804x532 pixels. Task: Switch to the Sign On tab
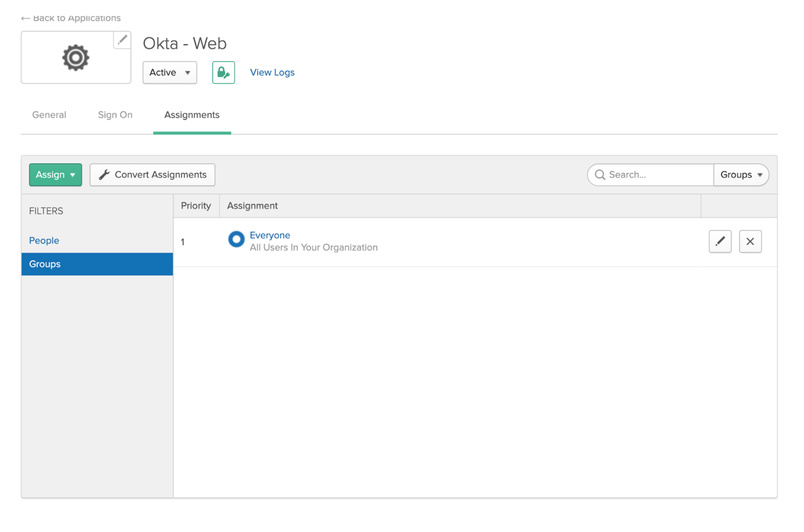tap(115, 115)
